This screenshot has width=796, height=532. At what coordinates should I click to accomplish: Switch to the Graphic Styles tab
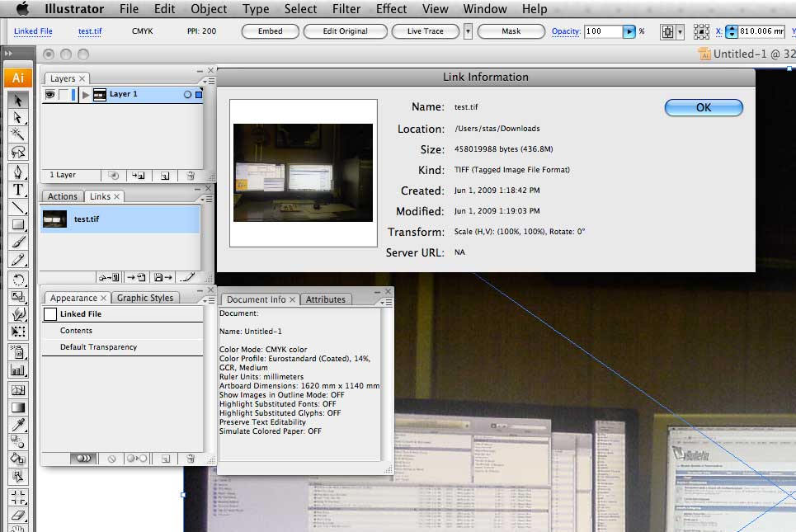pyautogui.click(x=145, y=298)
